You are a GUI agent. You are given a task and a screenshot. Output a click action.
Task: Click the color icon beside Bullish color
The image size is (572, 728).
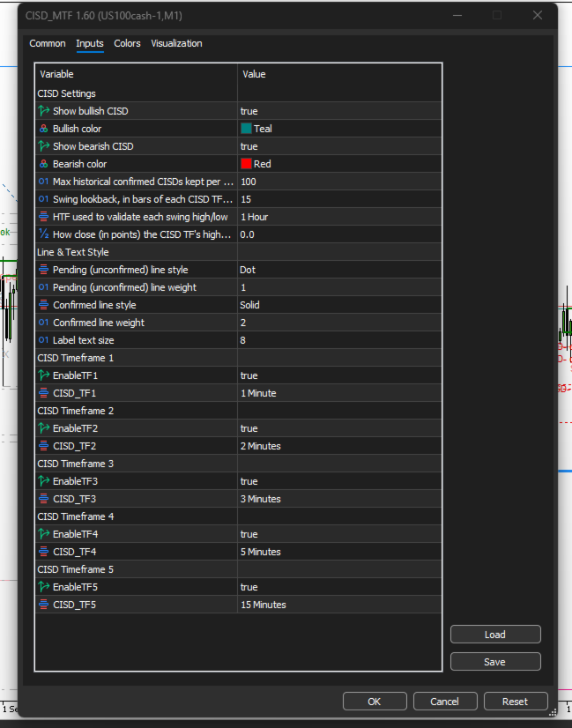[x=44, y=129]
